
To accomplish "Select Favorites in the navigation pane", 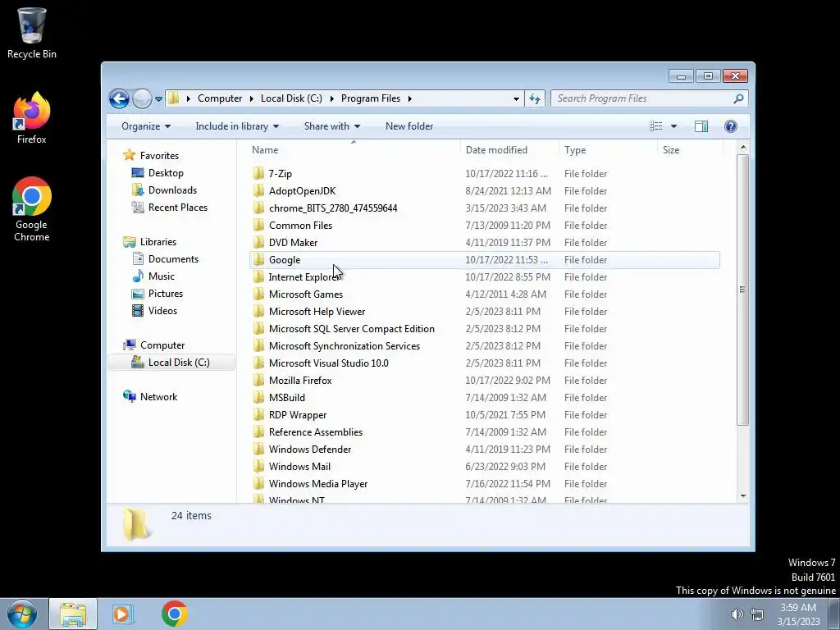I will click(x=159, y=156).
